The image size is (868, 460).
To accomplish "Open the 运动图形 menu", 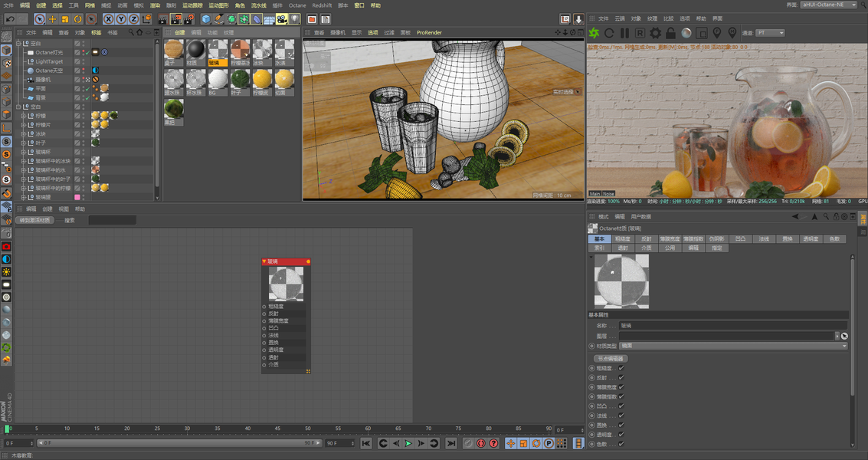I will pos(218,5).
